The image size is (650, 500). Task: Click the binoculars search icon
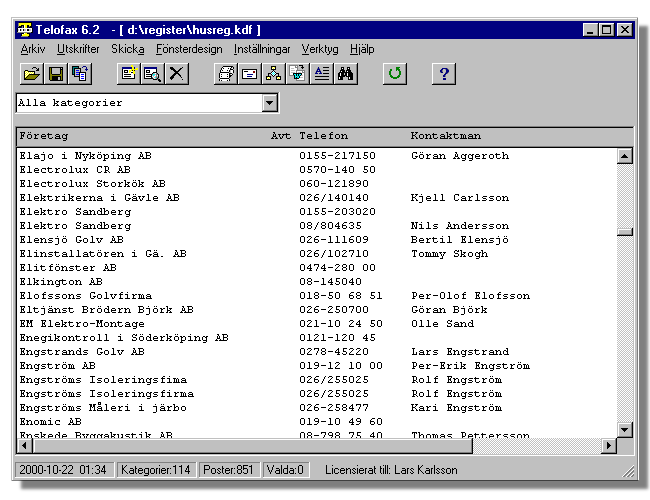[346, 73]
